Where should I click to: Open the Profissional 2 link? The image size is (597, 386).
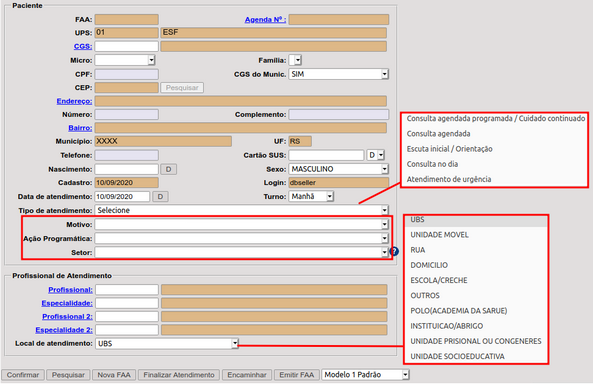click(x=67, y=316)
